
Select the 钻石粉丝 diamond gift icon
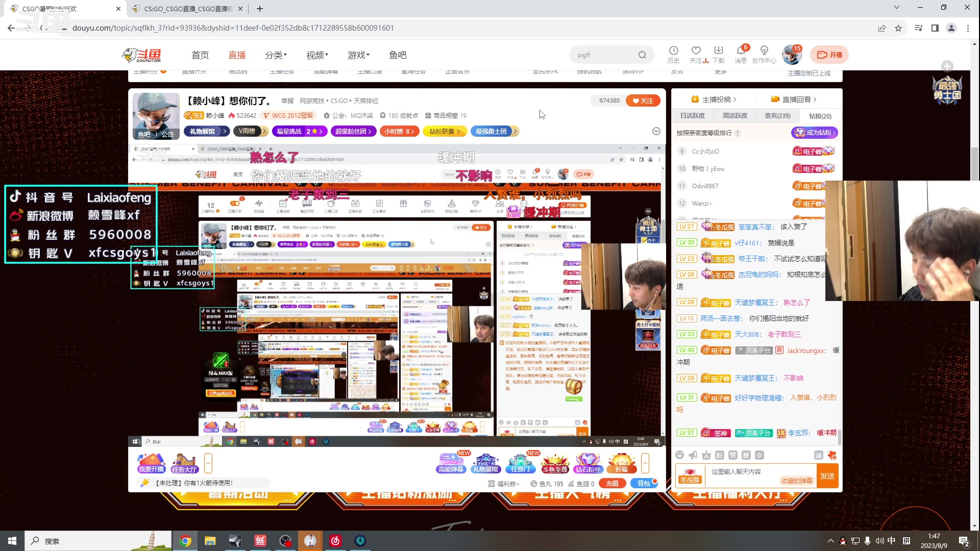[587, 463]
